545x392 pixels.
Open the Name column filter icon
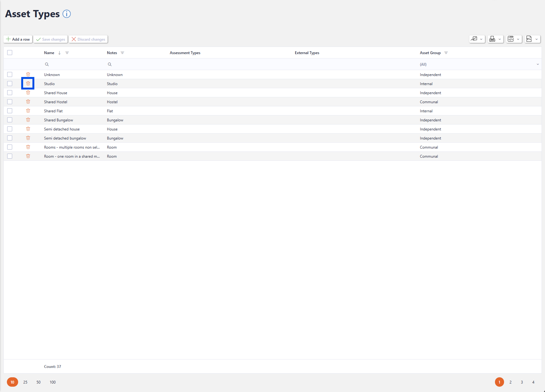point(67,53)
